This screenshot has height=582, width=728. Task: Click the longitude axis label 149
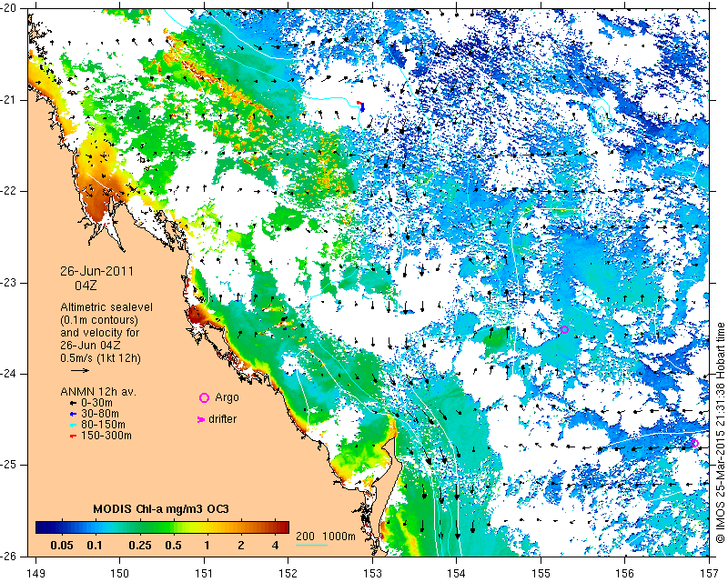(x=36, y=573)
